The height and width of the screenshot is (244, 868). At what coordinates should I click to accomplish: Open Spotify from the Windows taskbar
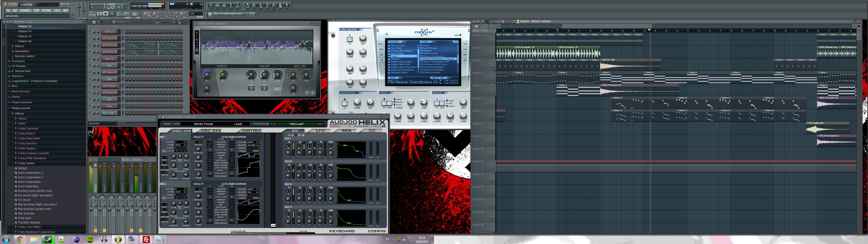pos(90,240)
